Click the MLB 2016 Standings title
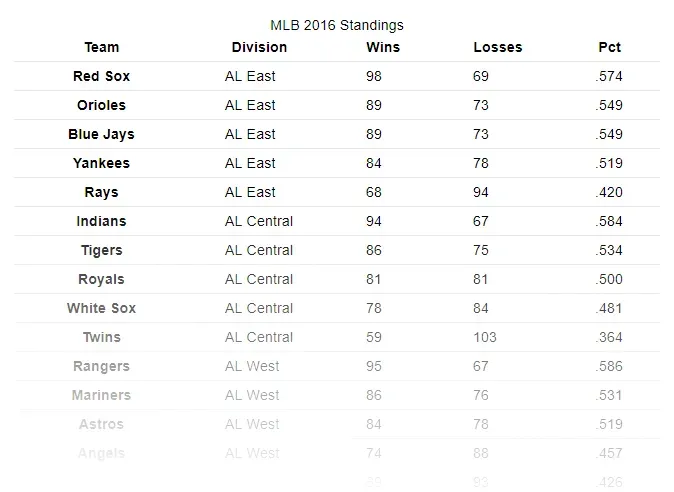Screen dimensions: 674x492 (337, 24)
